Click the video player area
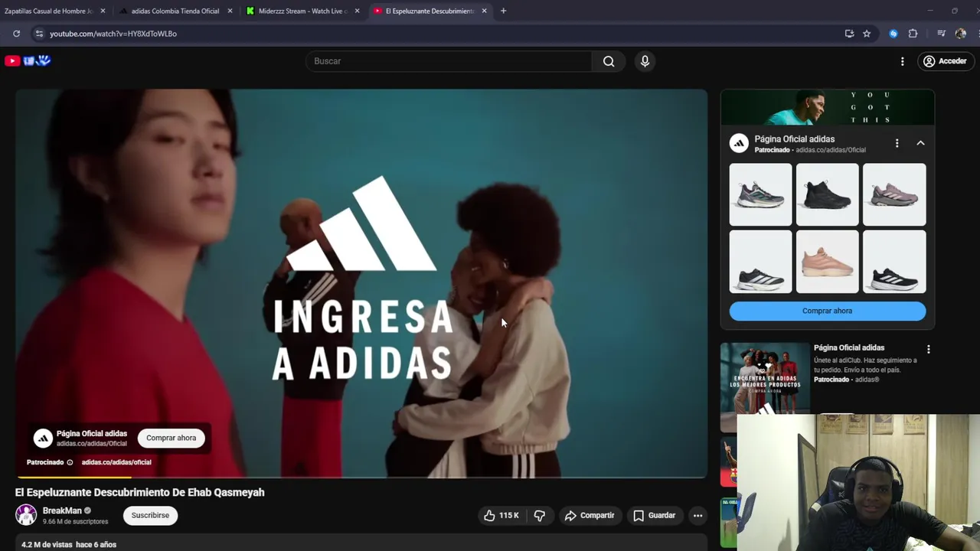980x551 pixels. coord(361,283)
